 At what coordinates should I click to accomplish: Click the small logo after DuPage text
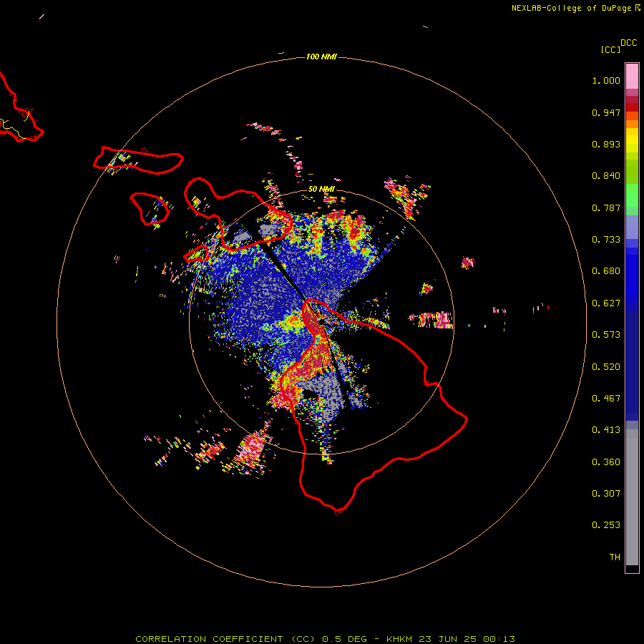pos(638,8)
